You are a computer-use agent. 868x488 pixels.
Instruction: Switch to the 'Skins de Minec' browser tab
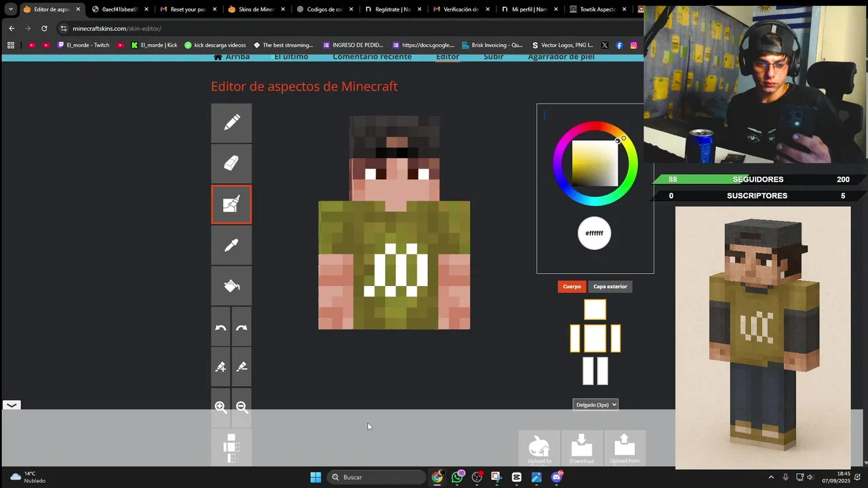(256, 9)
